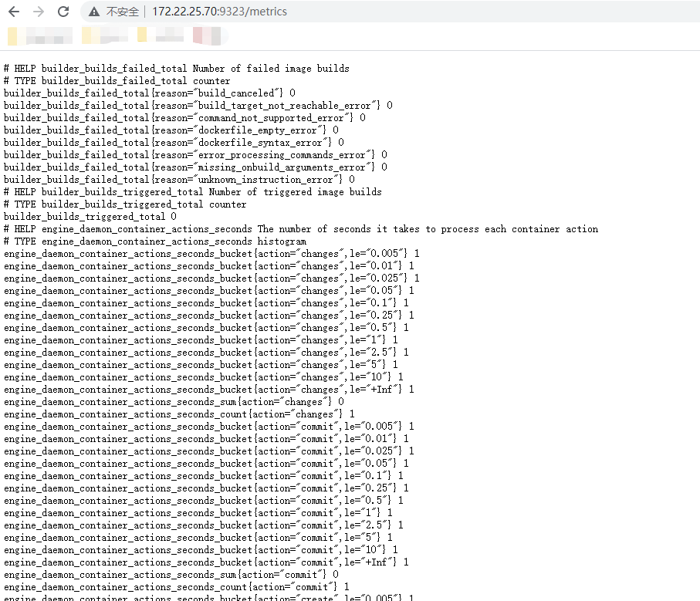Click the missing_onbuild_arguments_error metric line

coord(195,167)
